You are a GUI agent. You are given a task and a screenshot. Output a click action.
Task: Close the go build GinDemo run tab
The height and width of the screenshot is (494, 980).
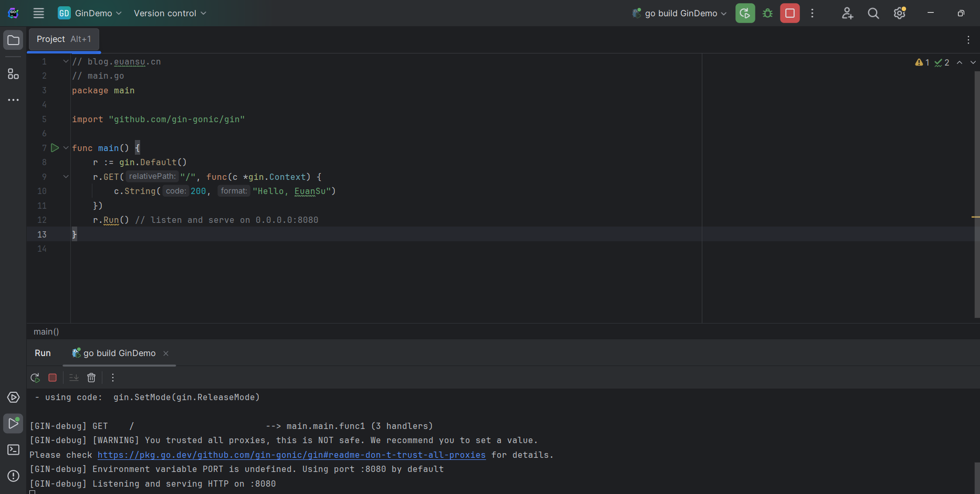(166, 353)
